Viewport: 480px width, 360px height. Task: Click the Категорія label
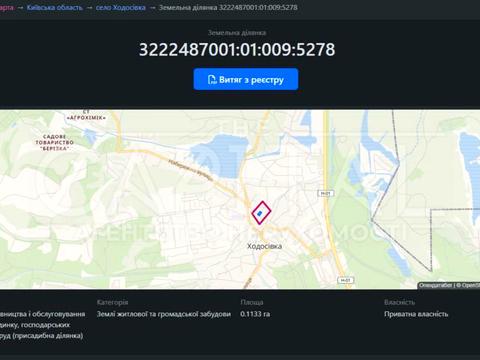(x=112, y=302)
